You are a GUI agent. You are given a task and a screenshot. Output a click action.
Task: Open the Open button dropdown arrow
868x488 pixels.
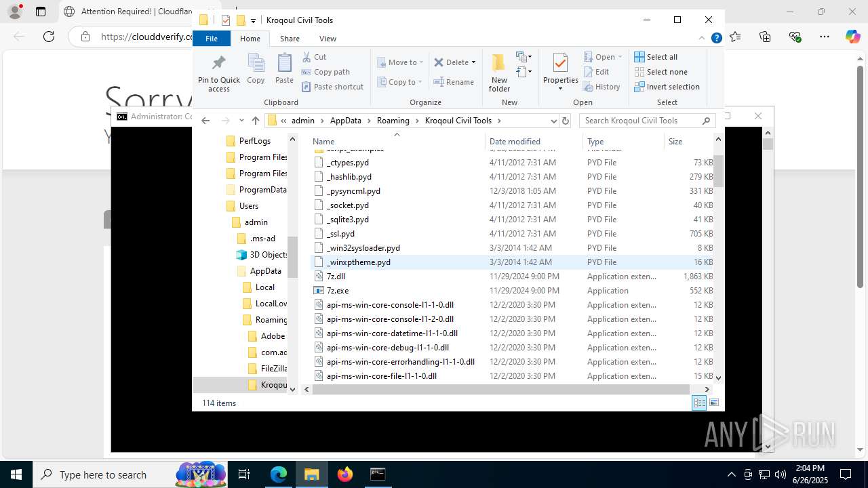(x=620, y=57)
